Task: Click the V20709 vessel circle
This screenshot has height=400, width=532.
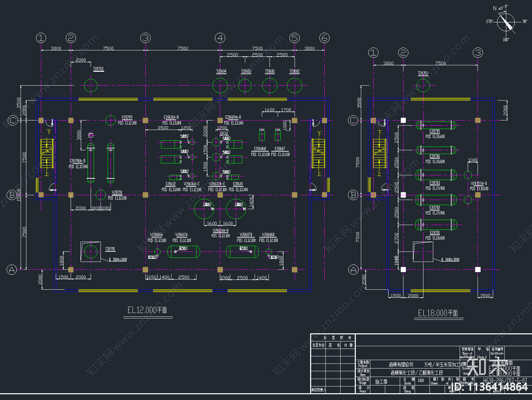Action: point(111,120)
